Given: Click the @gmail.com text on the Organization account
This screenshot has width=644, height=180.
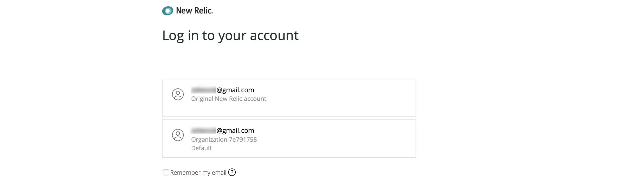Looking at the screenshot, I should (x=235, y=131).
